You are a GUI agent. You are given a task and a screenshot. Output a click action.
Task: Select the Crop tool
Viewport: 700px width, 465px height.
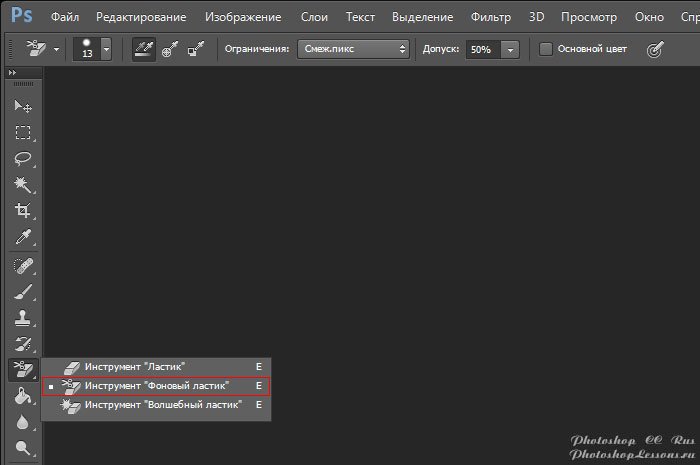coord(22,210)
